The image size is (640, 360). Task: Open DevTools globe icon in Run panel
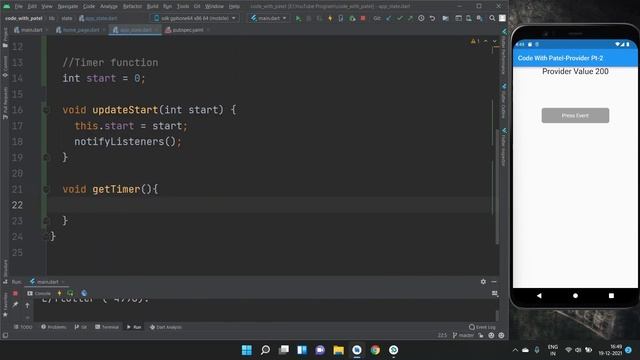pos(84,293)
